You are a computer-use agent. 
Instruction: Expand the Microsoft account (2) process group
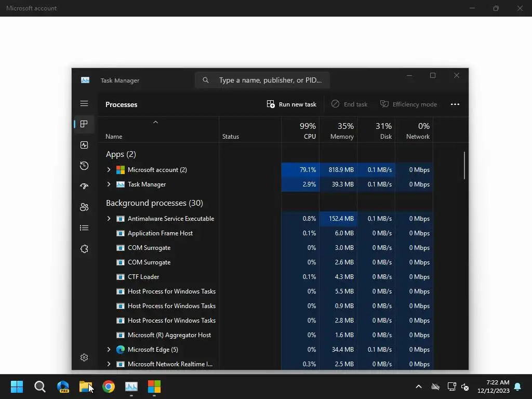click(109, 170)
